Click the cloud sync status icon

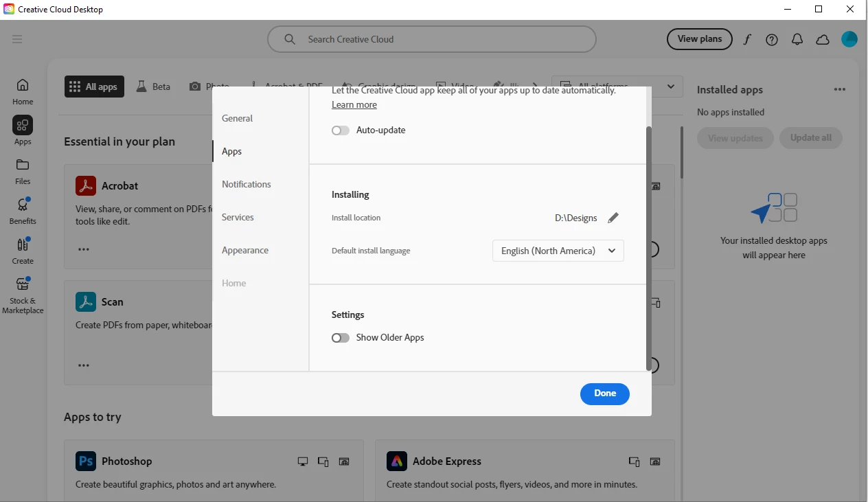(x=823, y=39)
